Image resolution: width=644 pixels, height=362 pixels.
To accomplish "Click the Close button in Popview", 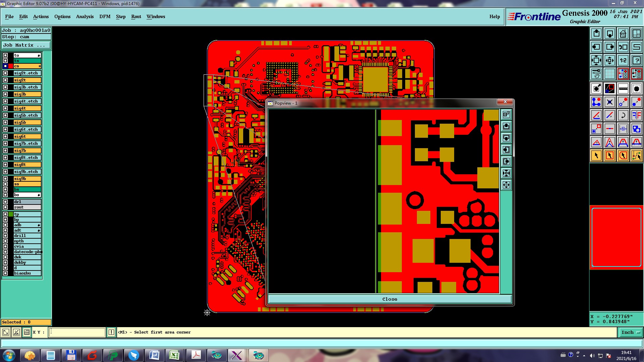I will point(389,299).
